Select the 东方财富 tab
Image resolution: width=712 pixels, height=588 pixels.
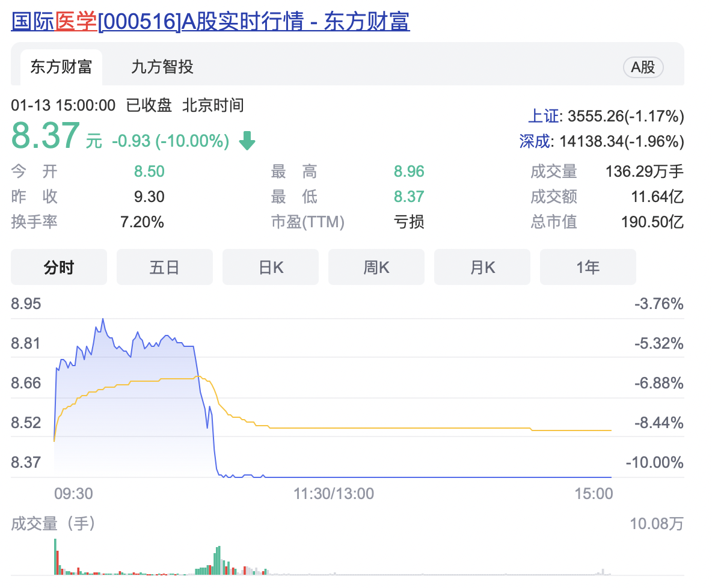point(61,67)
